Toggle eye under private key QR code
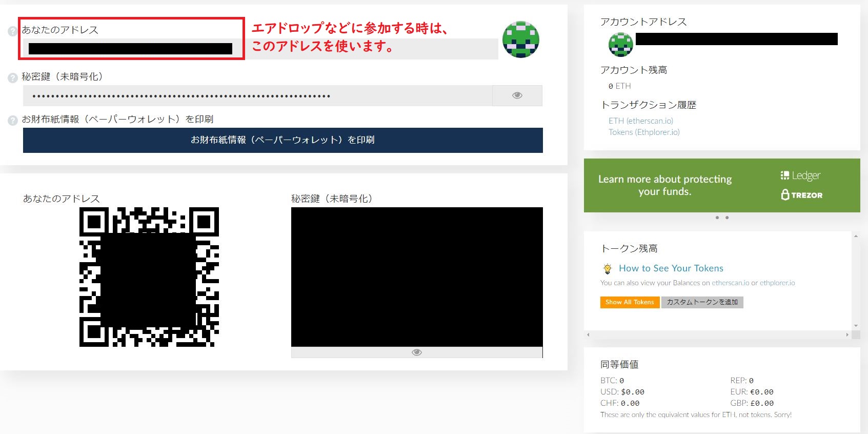 point(417,352)
